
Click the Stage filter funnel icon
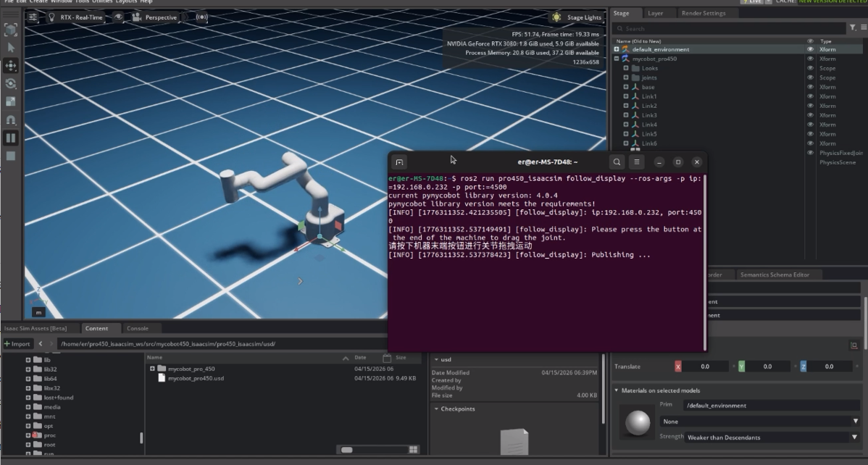click(x=852, y=28)
